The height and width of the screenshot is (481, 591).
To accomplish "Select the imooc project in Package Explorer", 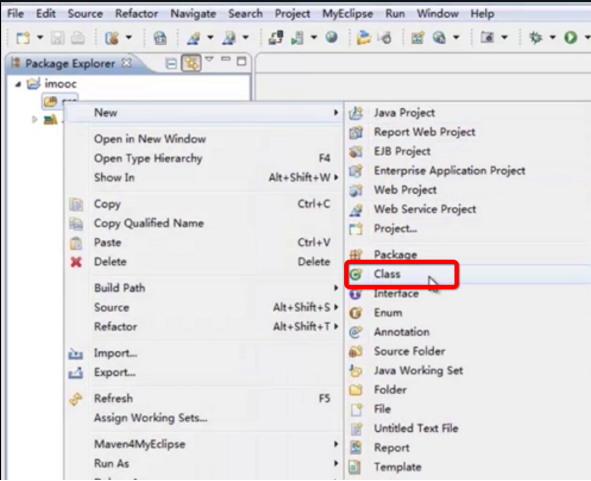I will pos(60,84).
